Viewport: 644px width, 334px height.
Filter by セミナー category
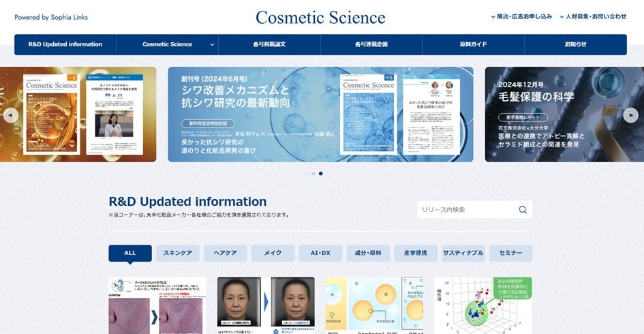(x=511, y=253)
